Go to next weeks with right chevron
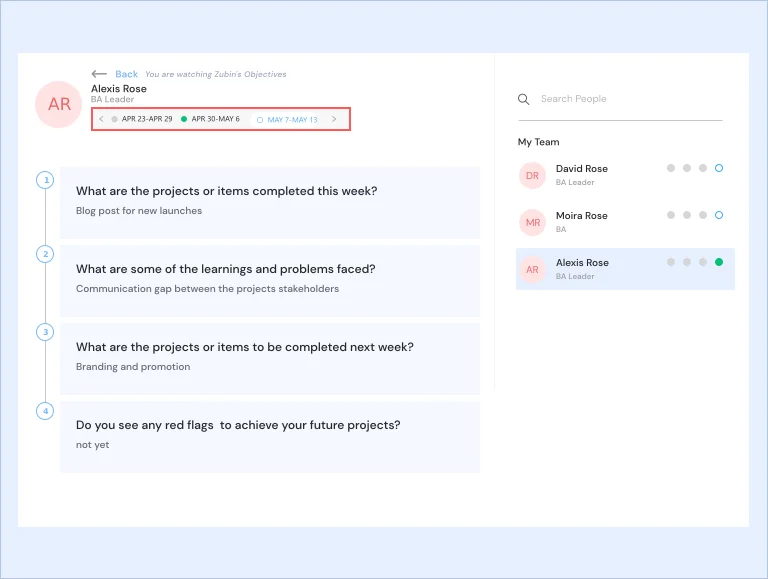The height and width of the screenshot is (579, 768). [x=334, y=119]
